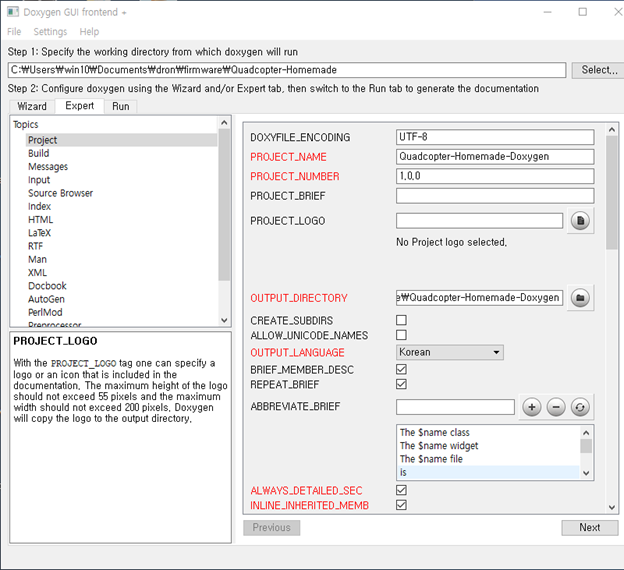Toggle the INLINE_INHERITED_MEMB checkbox
624x570 pixels.
[x=401, y=505]
